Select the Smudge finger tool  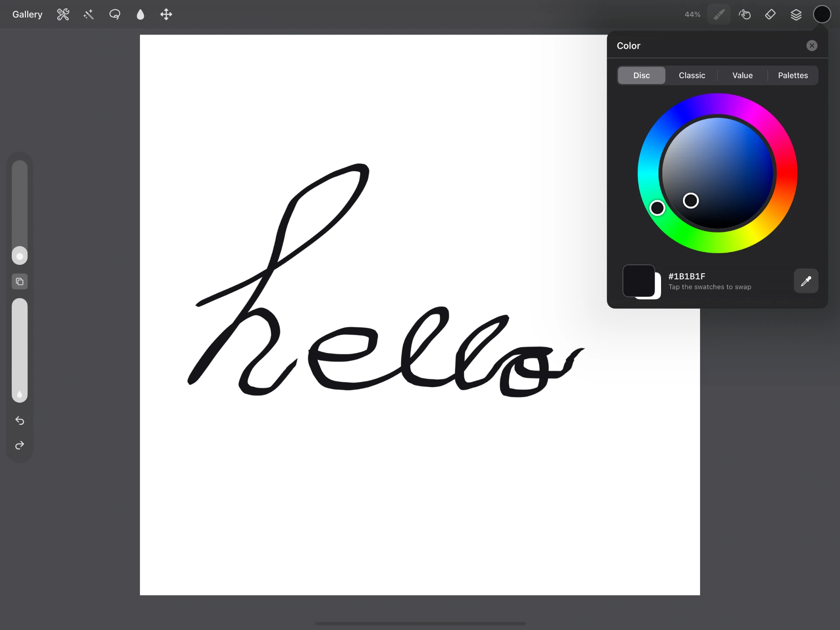pos(745,14)
